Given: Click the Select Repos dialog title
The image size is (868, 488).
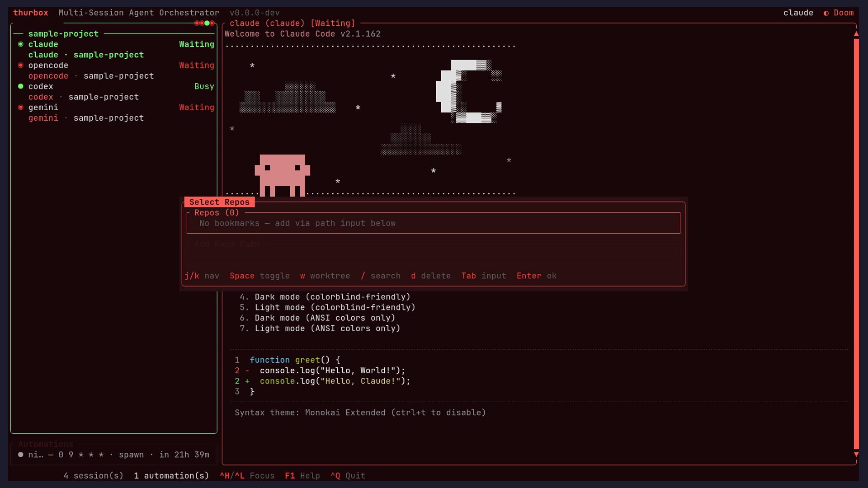Looking at the screenshot, I should (x=219, y=202).
